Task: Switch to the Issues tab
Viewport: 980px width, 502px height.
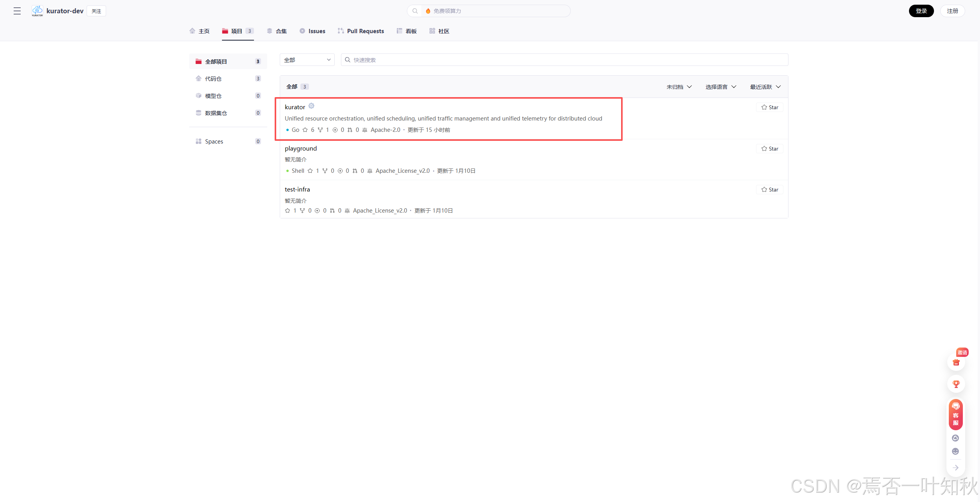Action: tap(312, 31)
